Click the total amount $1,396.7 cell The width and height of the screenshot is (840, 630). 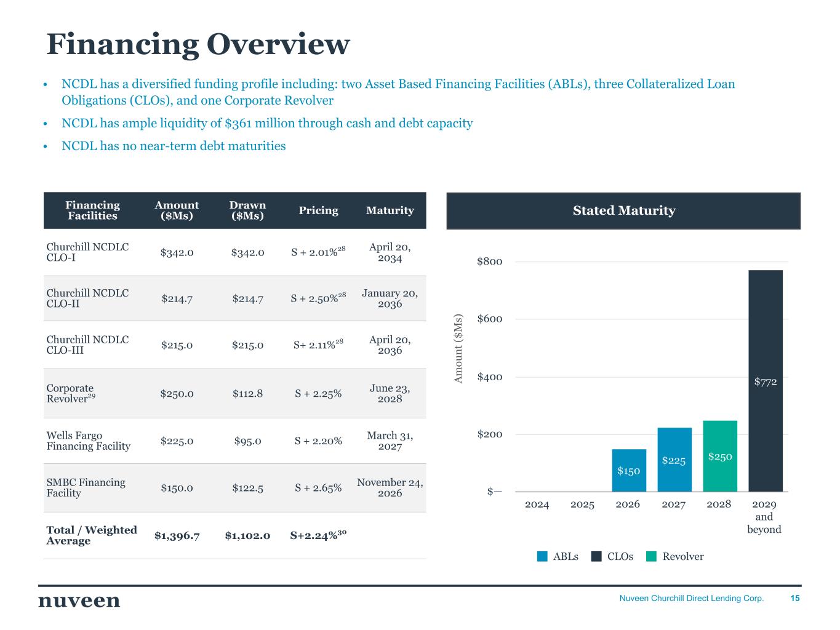(x=177, y=535)
